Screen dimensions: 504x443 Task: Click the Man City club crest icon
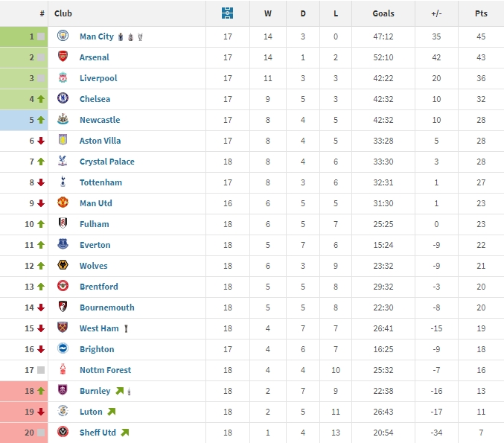point(63,36)
